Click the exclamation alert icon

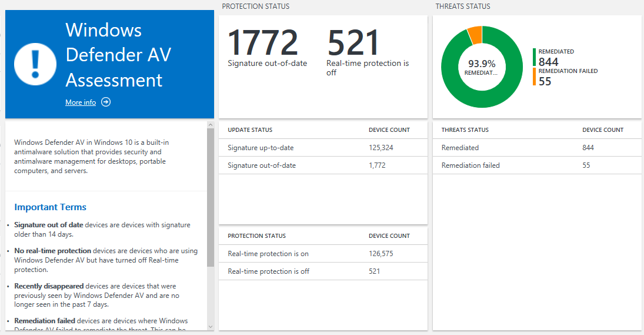pyautogui.click(x=35, y=64)
